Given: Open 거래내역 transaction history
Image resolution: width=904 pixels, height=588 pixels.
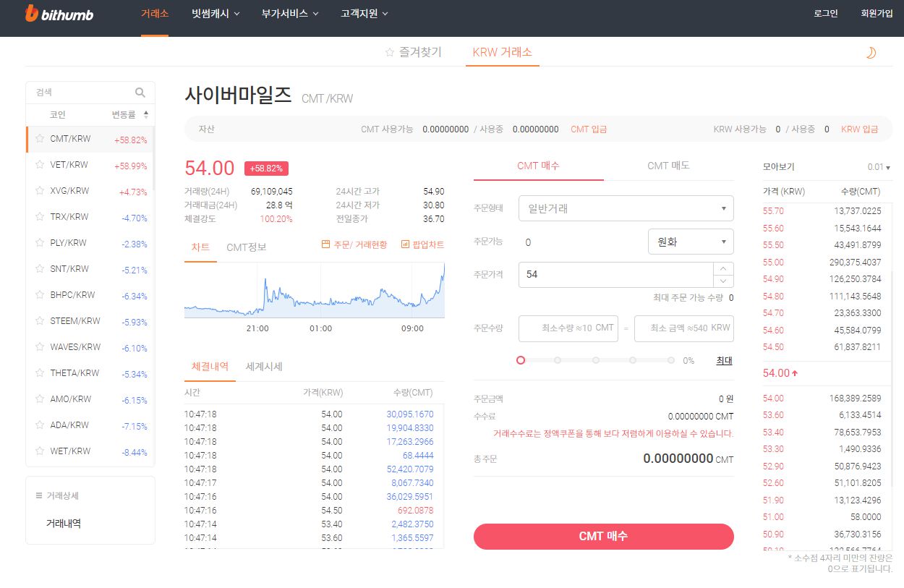Looking at the screenshot, I should 64,524.
